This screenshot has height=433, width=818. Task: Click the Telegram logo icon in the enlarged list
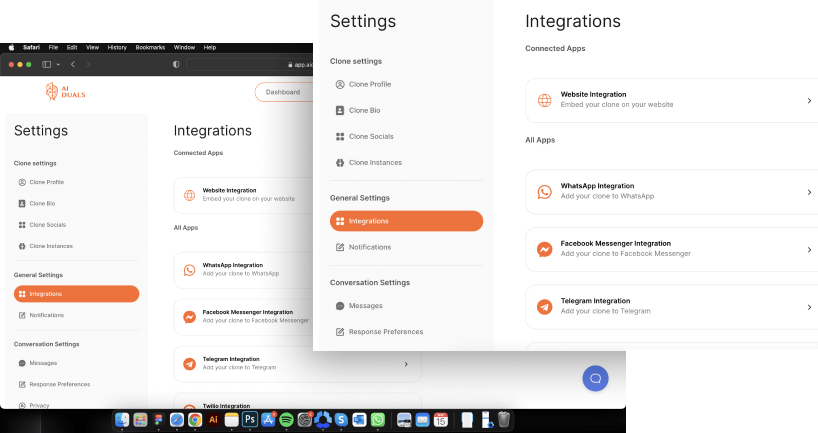click(544, 307)
